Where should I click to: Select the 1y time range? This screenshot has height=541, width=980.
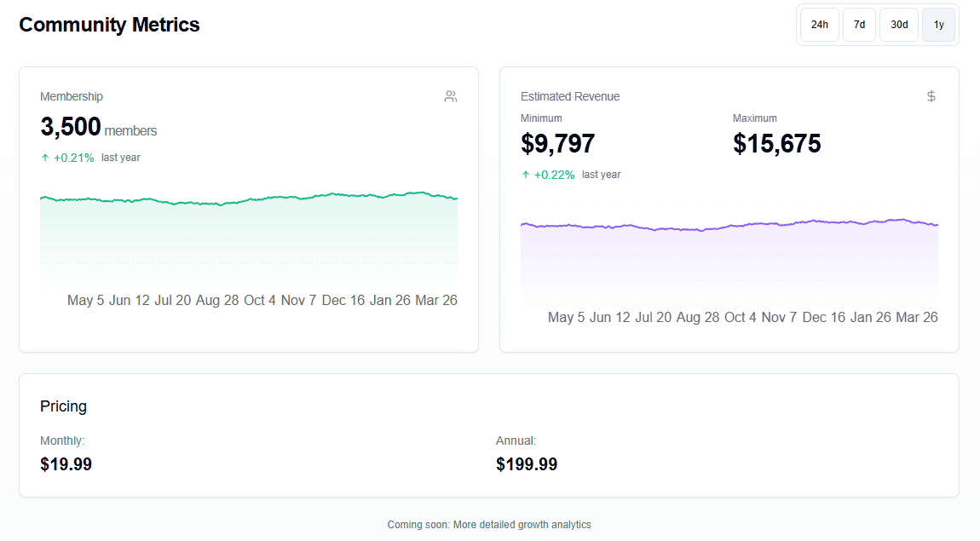(938, 25)
